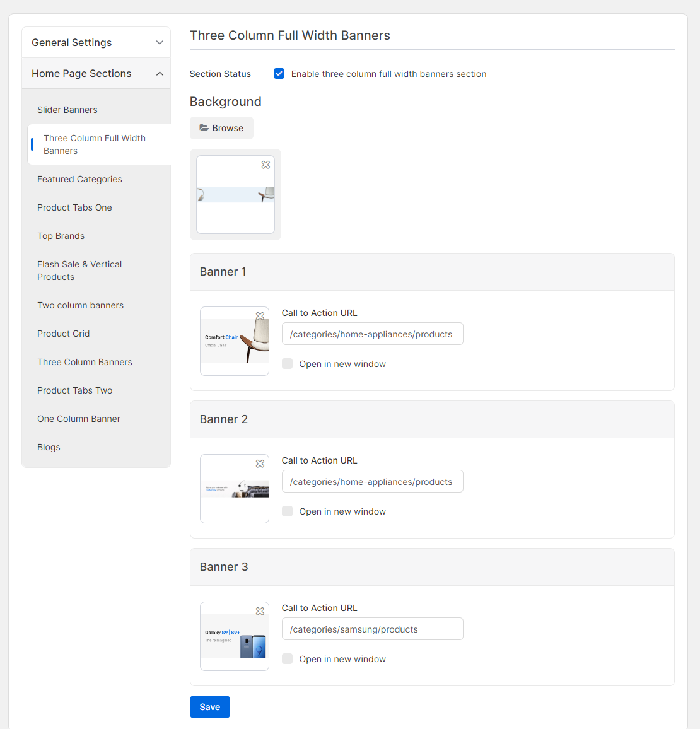This screenshot has width=700, height=729.
Task: Open the Blogs section
Action: pyautogui.click(x=49, y=447)
